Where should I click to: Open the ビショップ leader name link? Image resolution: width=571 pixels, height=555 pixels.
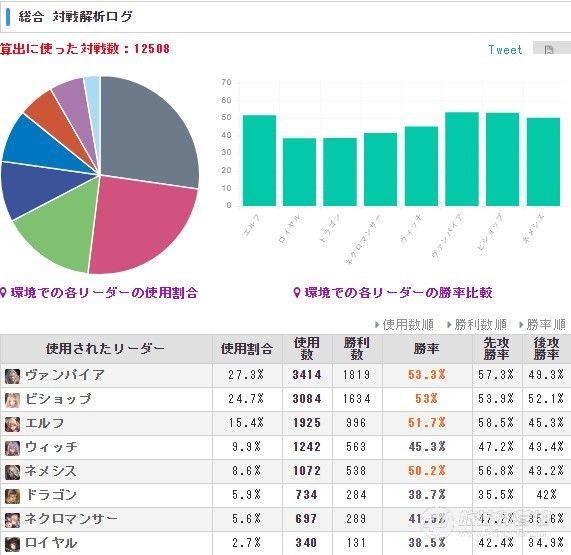pos(58,399)
